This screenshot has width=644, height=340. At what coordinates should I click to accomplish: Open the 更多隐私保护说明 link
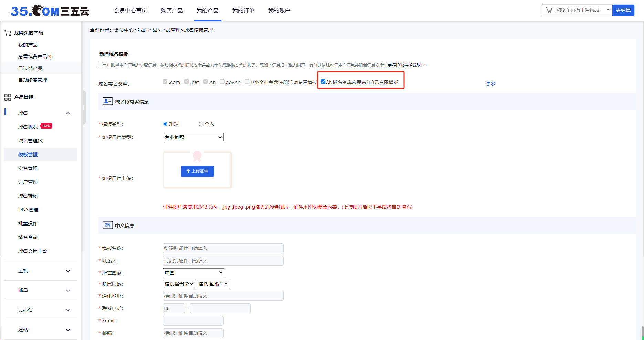[x=407, y=65]
